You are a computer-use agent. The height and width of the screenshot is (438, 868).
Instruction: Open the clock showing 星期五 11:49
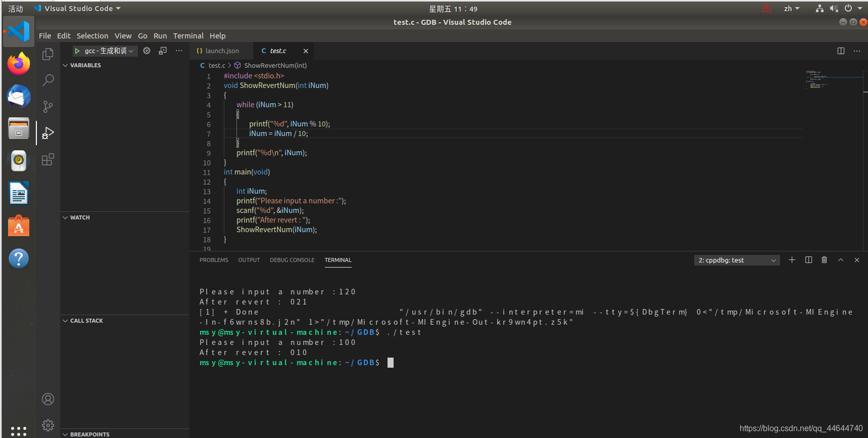[453, 9]
